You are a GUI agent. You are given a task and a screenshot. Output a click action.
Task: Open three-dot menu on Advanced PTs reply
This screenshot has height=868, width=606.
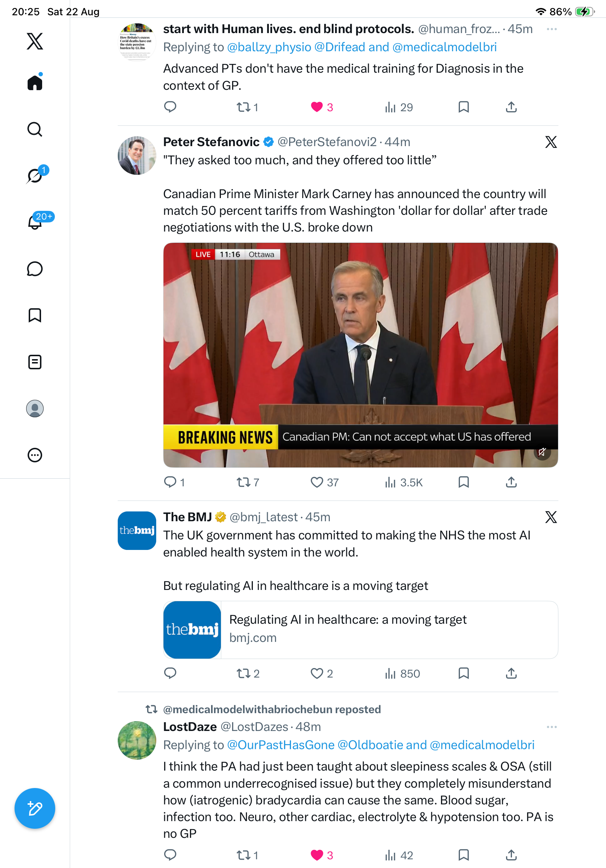coord(552,29)
